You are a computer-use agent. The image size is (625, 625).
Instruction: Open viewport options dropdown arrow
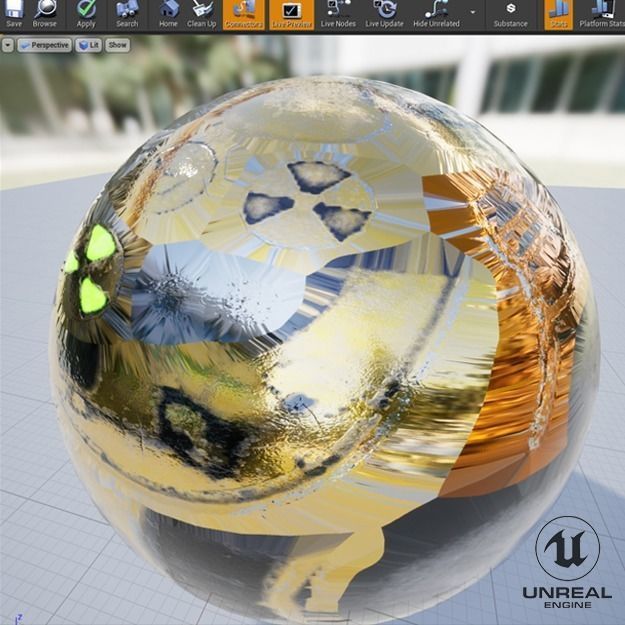click(x=8, y=45)
